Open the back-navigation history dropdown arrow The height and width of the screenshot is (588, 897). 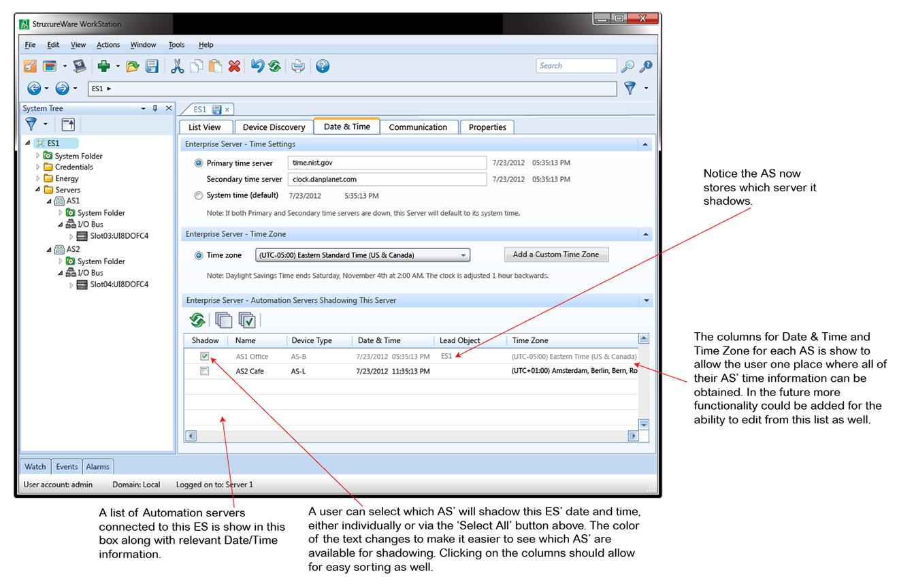(46, 88)
